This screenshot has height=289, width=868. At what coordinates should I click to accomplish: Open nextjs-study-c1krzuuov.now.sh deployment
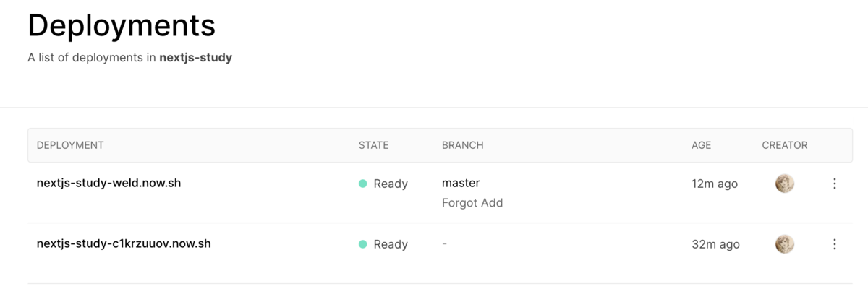(124, 243)
